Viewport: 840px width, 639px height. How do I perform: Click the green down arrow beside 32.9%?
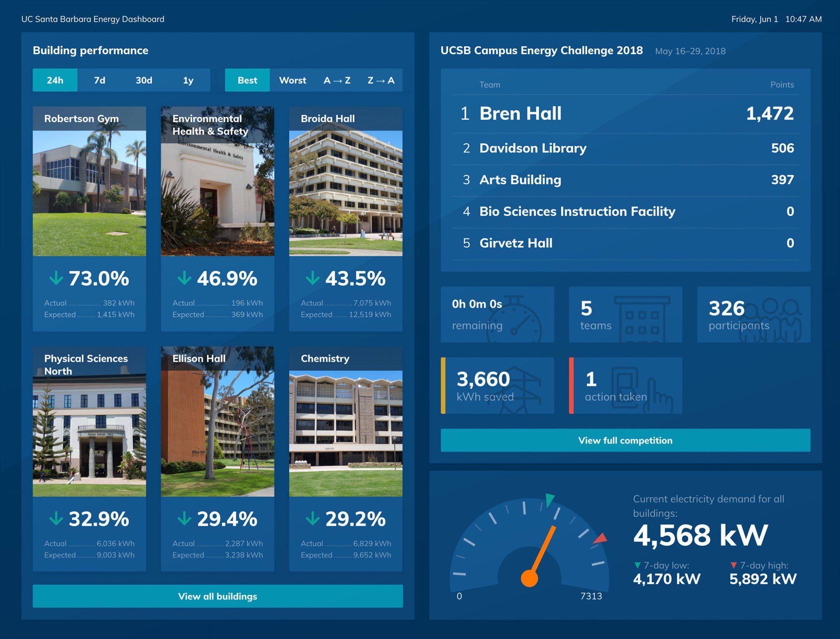56,519
